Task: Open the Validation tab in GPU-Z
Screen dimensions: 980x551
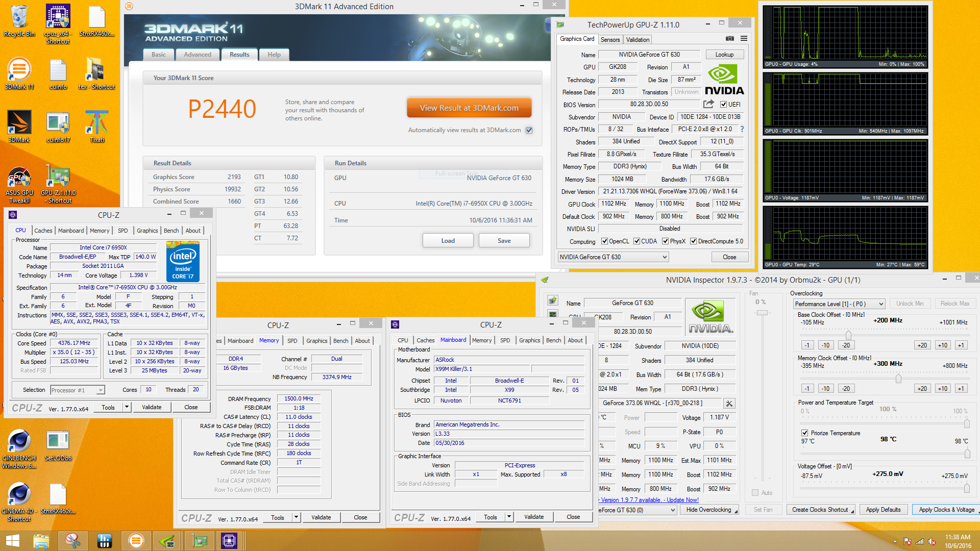Action: click(x=638, y=39)
